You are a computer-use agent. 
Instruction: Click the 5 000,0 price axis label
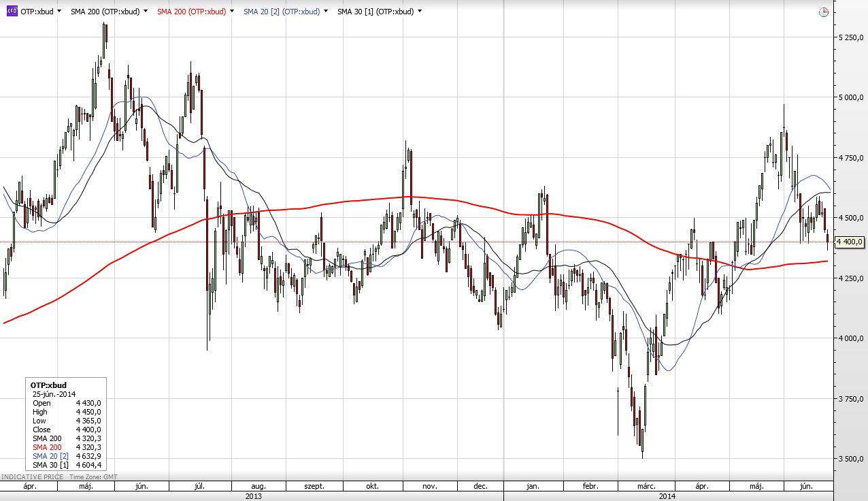pyautogui.click(x=850, y=97)
